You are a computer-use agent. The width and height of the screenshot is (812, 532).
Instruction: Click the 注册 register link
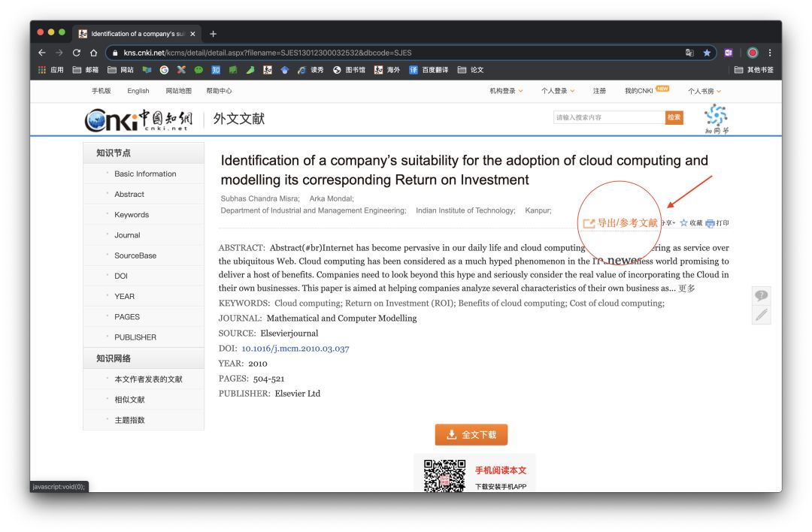tap(599, 91)
